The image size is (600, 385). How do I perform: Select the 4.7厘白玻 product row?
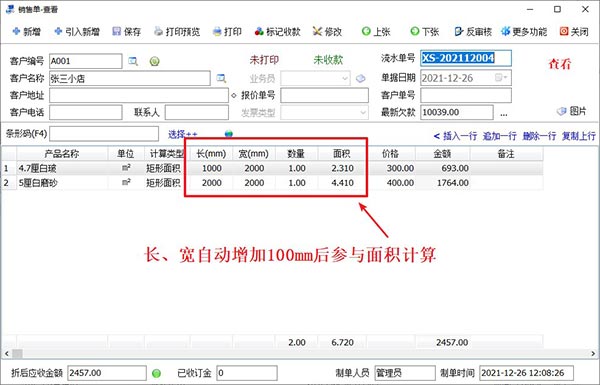(x=272, y=168)
